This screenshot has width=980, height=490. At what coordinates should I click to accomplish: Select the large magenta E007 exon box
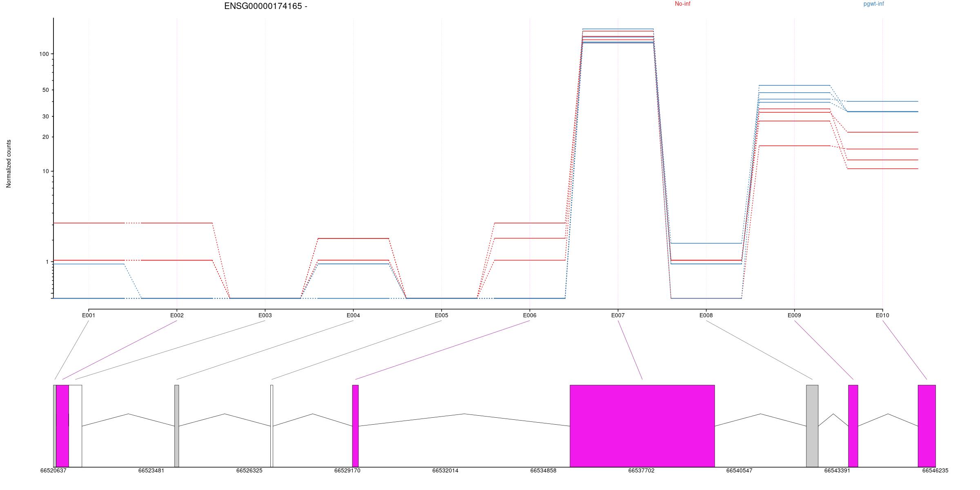pos(642,426)
